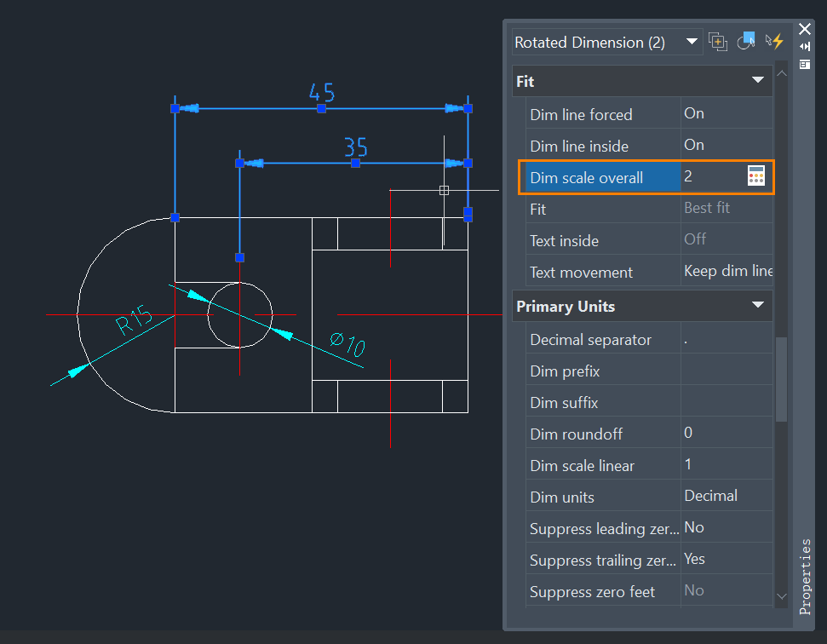Select the Dim line forced property row
Screen dimensions: 827x644
[x=649, y=114]
